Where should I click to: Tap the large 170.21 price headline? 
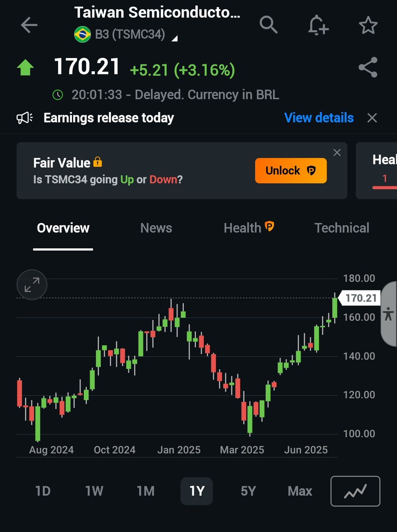(87, 67)
